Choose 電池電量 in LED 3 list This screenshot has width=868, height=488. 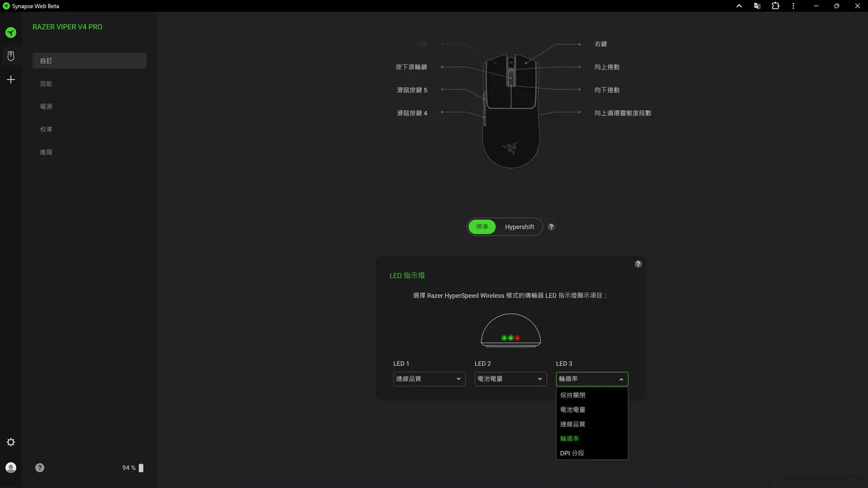(x=592, y=410)
